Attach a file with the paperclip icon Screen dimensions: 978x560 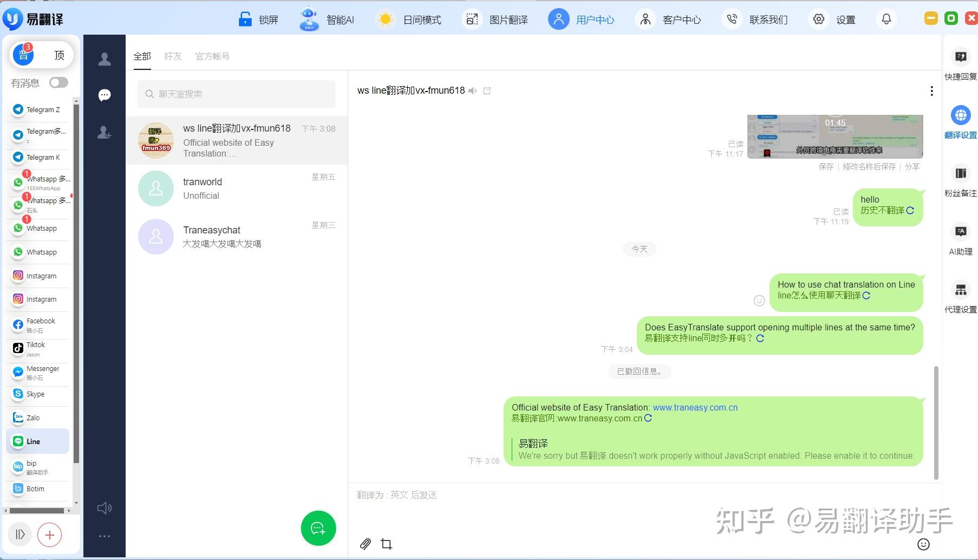[x=365, y=544]
